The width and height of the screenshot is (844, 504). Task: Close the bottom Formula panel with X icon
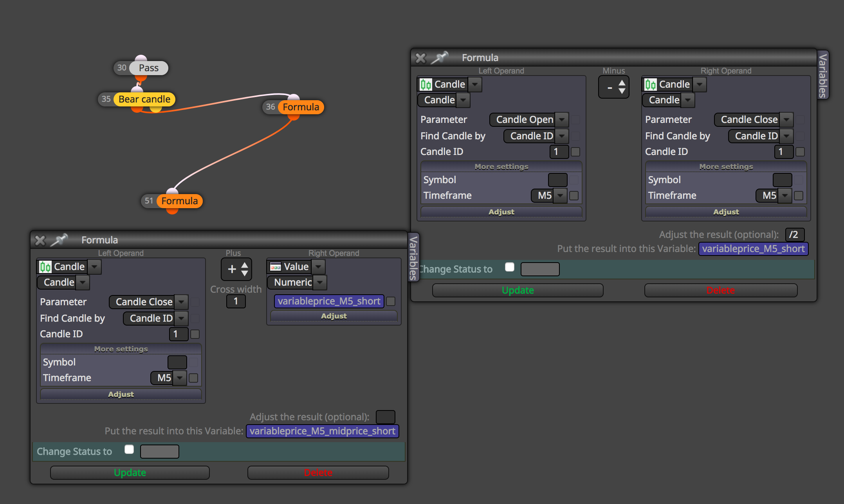pyautogui.click(x=40, y=240)
